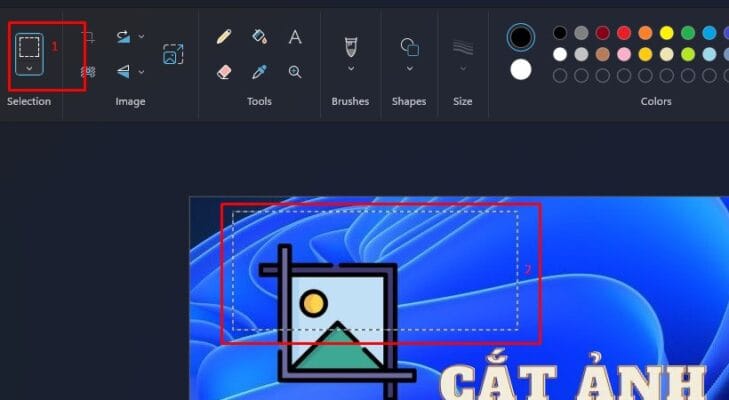The width and height of the screenshot is (729, 400).
Task: Select Color 2 white circle
Action: point(521,70)
